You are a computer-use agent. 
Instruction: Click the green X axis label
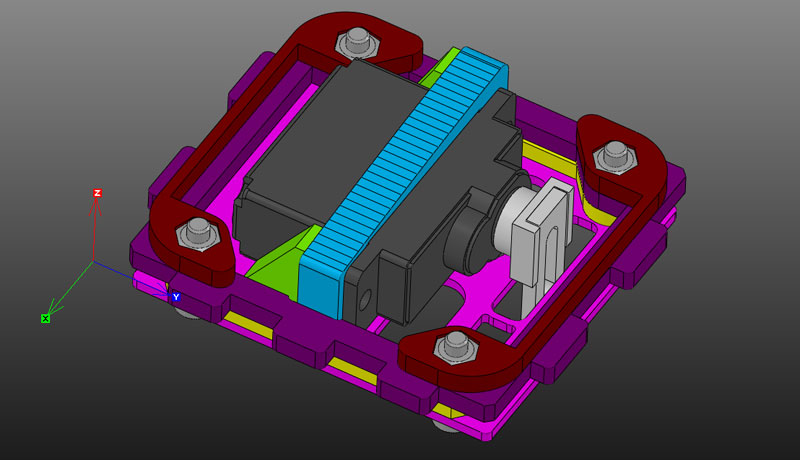click(45, 318)
